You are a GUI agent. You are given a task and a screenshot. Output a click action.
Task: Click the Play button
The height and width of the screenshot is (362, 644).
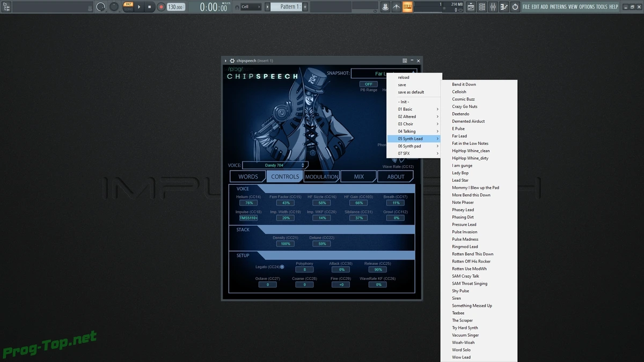[139, 7]
